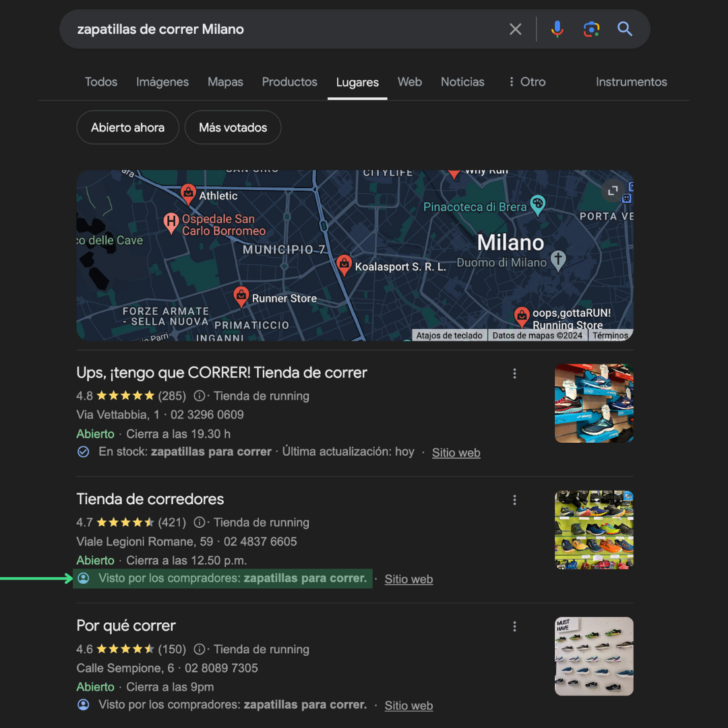Open Sitio web for Via Vettabbia store
This screenshot has height=728, width=728.
456,453
